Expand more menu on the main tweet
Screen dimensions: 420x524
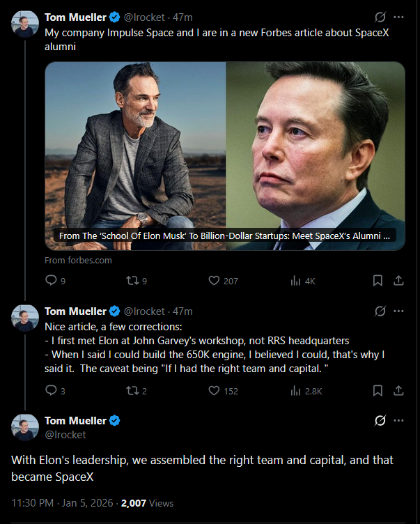[398, 420]
